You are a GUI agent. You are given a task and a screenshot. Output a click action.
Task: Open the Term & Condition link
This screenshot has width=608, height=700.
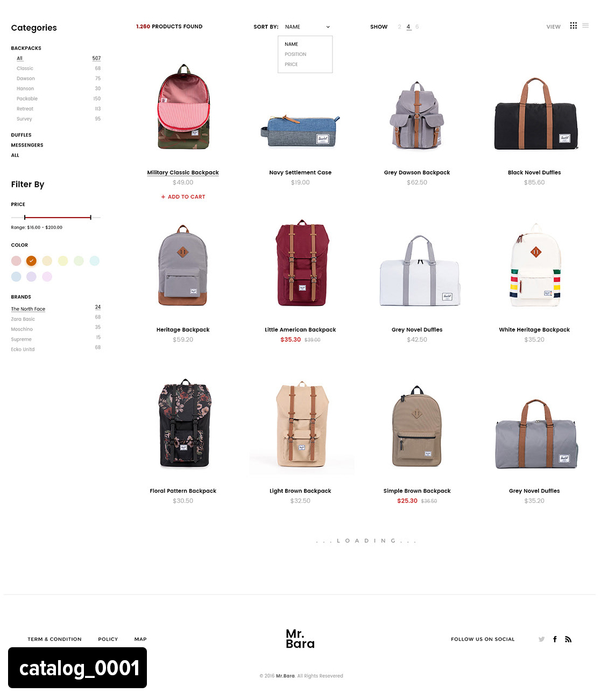click(x=54, y=639)
